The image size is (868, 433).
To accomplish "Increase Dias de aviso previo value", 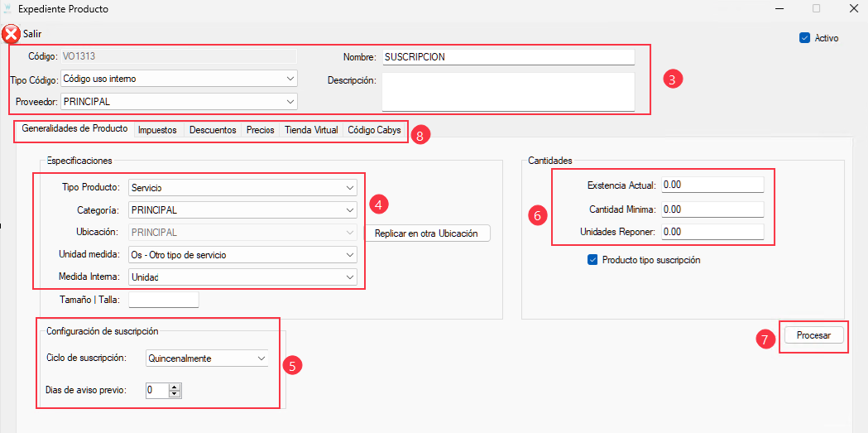I will 174,386.
